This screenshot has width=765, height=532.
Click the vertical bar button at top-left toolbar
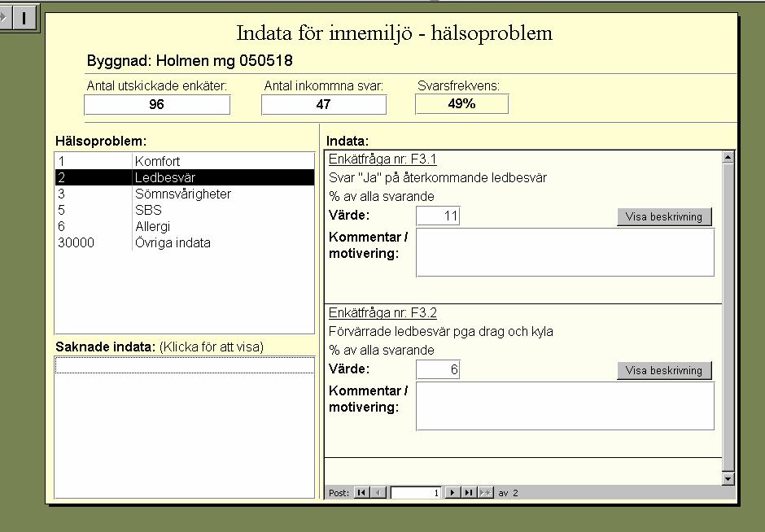pos(24,18)
